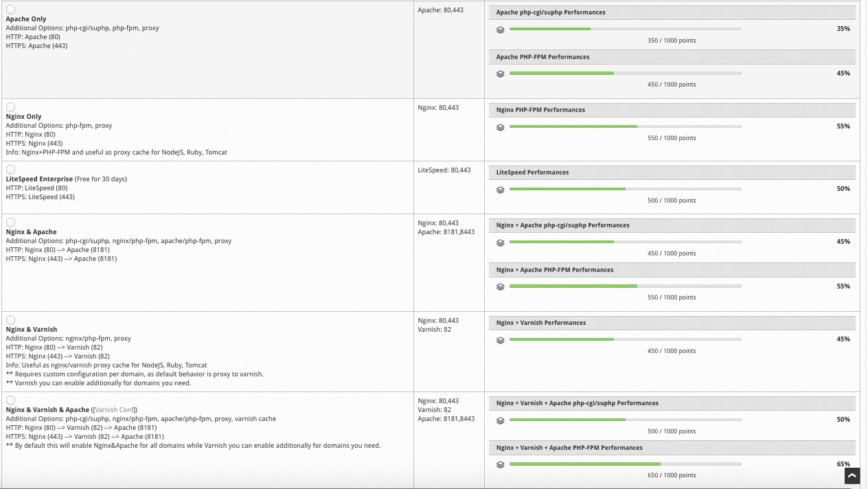The height and width of the screenshot is (489, 868).
Task: Click layers icon under Nginx + Varnish Performances
Action: click(x=501, y=340)
